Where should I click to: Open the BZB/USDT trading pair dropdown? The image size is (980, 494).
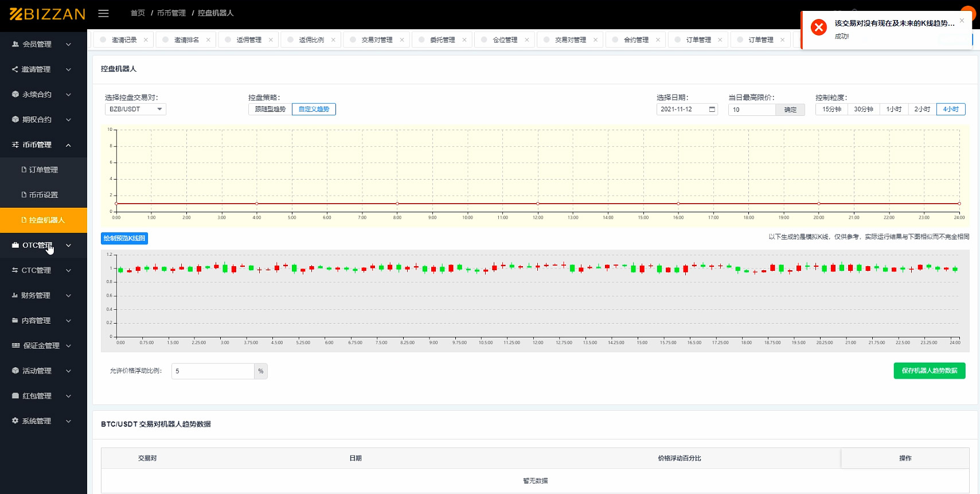(135, 110)
